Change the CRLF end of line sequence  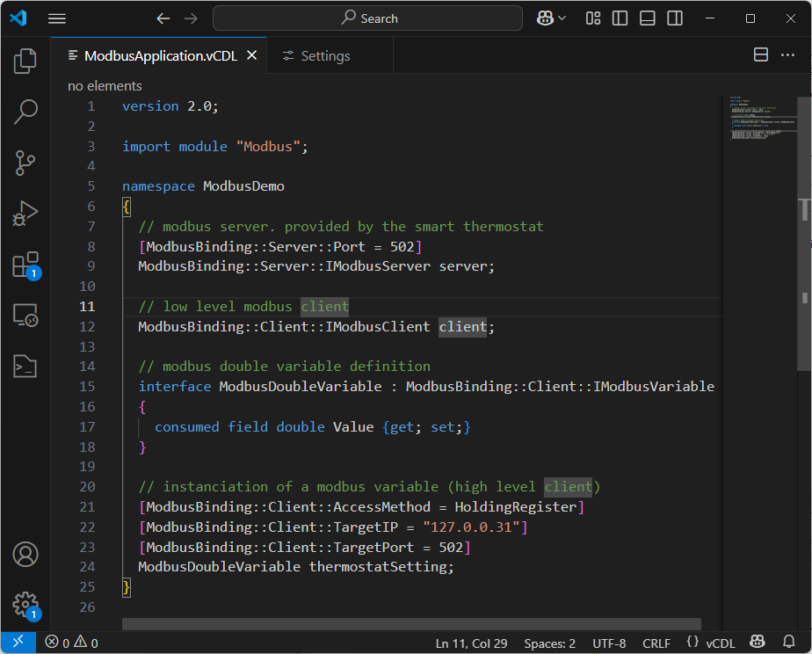tap(656, 643)
